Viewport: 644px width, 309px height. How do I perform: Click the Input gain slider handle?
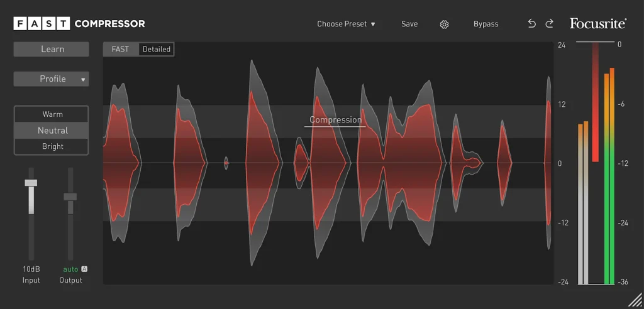pos(31,183)
